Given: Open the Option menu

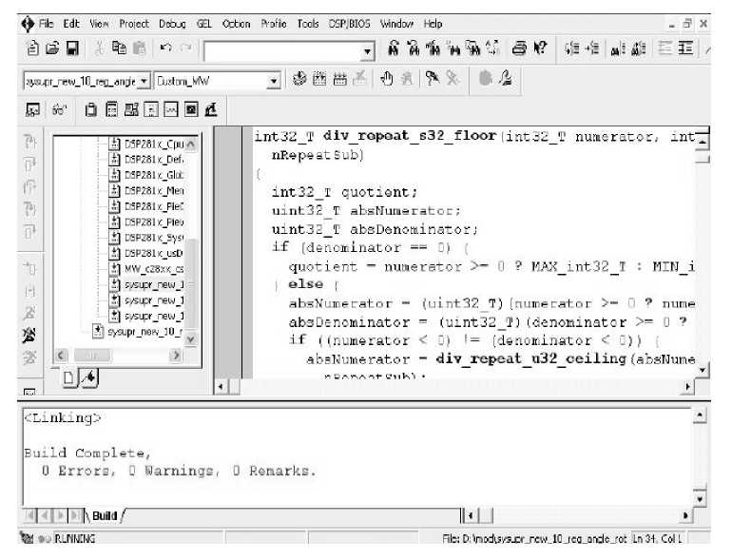Looking at the screenshot, I should 236,24.
